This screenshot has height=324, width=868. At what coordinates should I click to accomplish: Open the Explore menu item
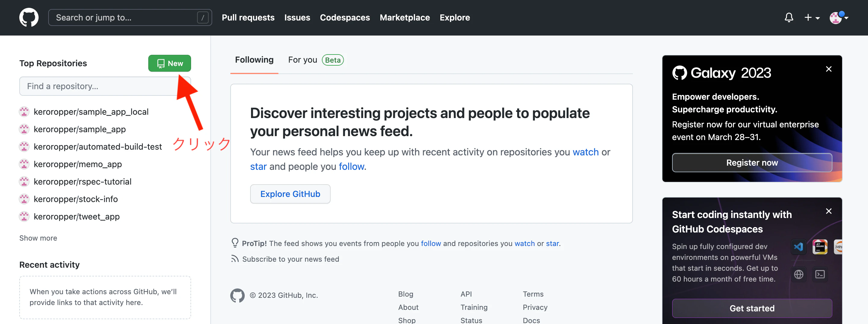tap(454, 17)
